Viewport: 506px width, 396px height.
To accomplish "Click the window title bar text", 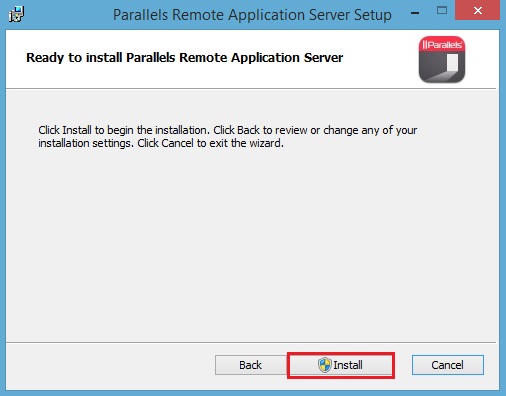I will pyautogui.click(x=252, y=15).
